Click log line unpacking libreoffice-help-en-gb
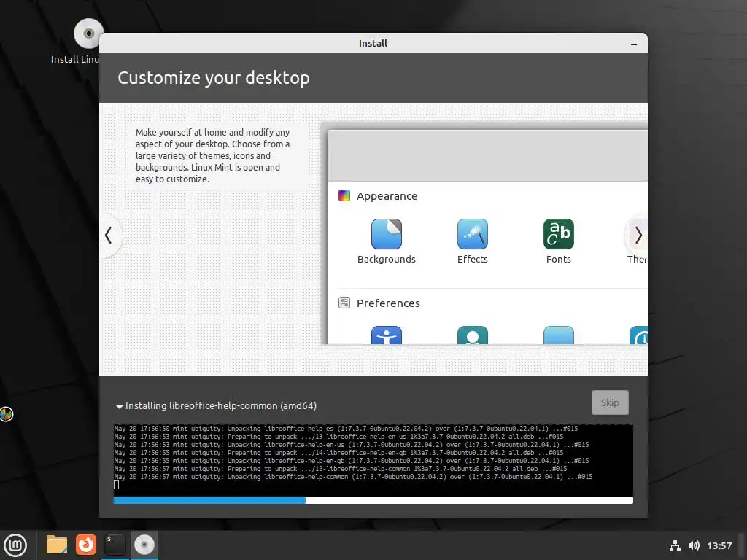 tap(352, 461)
